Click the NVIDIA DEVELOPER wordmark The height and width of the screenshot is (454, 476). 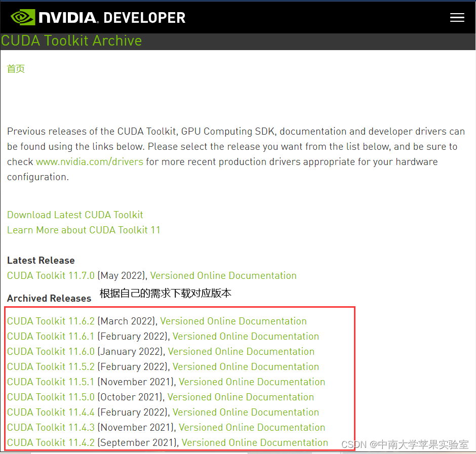point(112,18)
